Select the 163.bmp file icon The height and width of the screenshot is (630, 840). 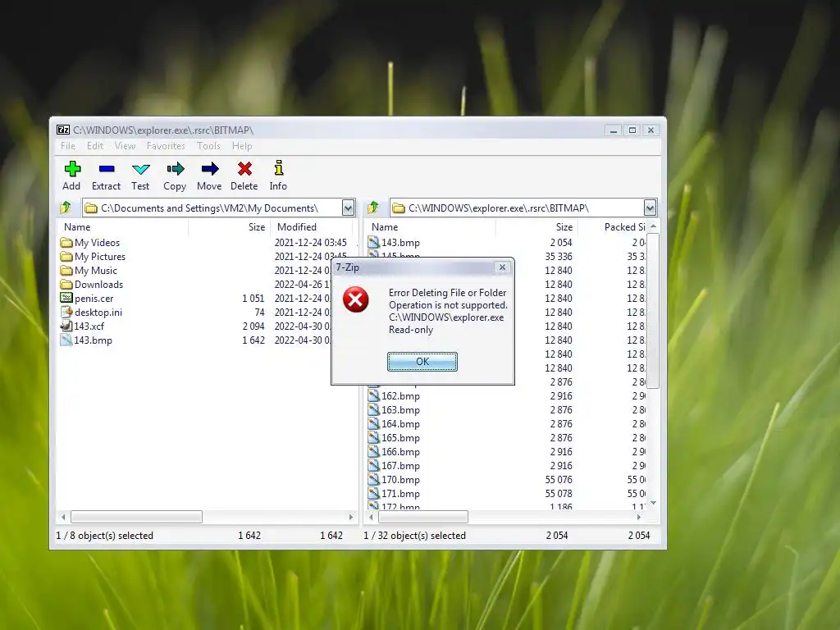[374, 410]
